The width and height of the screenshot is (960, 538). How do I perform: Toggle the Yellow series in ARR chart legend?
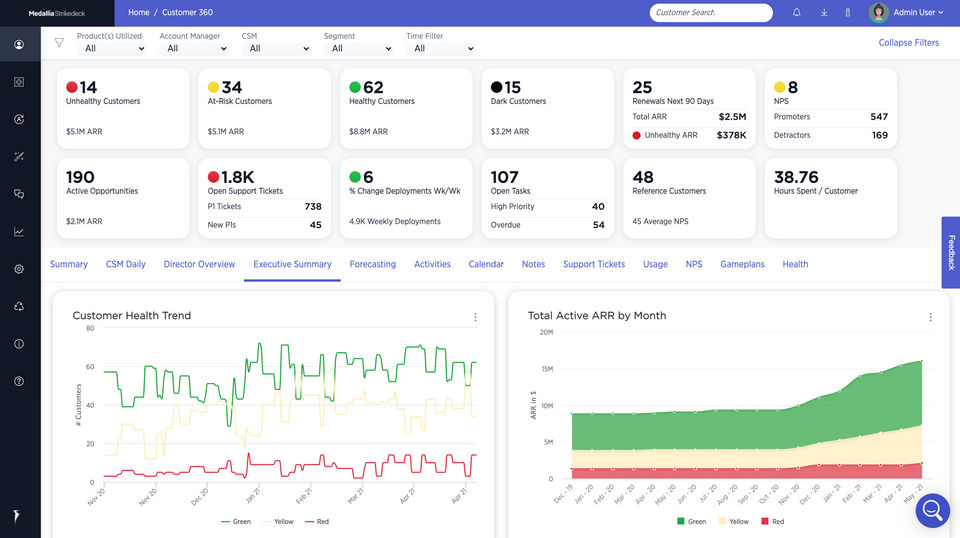(733, 521)
